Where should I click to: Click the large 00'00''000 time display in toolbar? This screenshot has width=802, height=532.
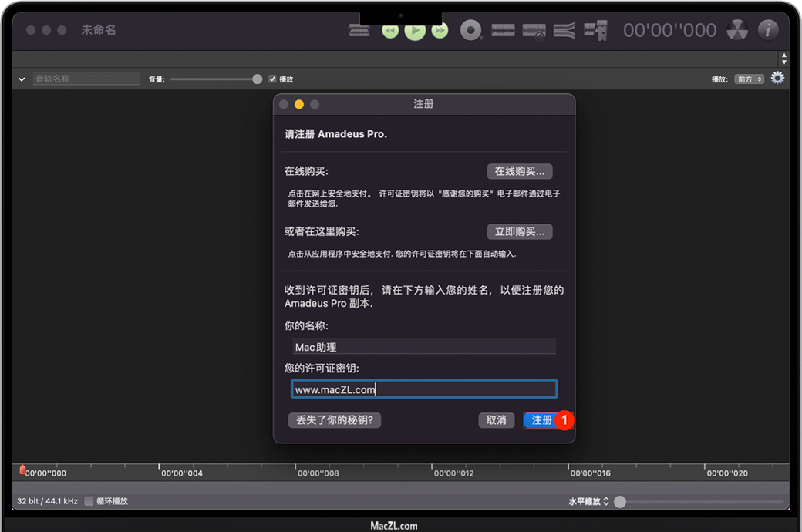point(669,31)
